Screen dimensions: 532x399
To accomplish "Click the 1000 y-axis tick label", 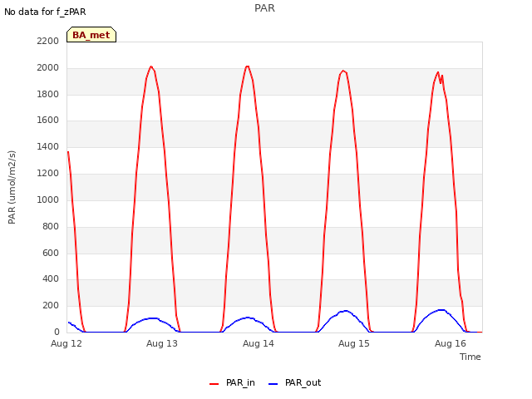I will (x=48, y=199).
